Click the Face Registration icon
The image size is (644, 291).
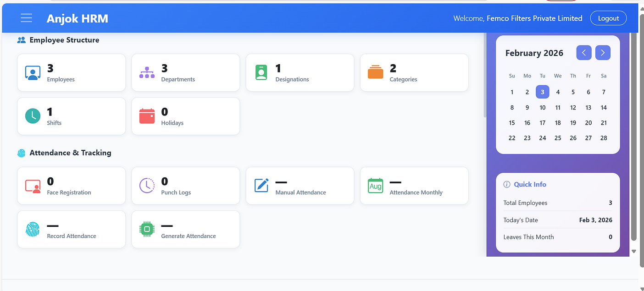click(x=33, y=186)
